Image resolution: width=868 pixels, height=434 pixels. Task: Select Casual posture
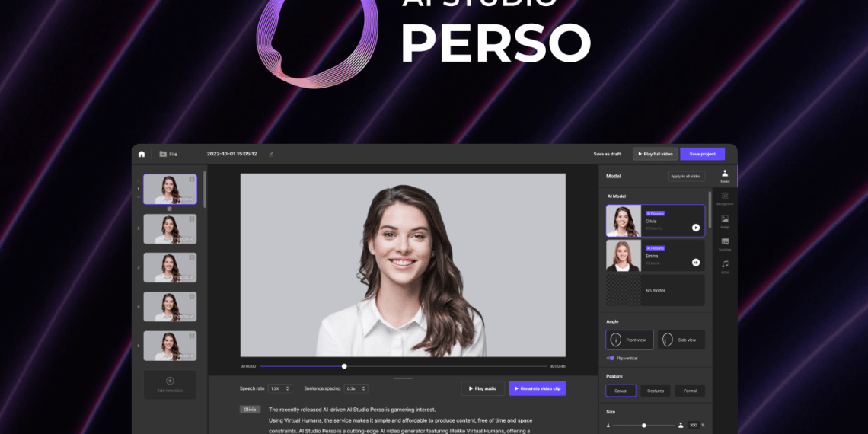click(x=621, y=391)
